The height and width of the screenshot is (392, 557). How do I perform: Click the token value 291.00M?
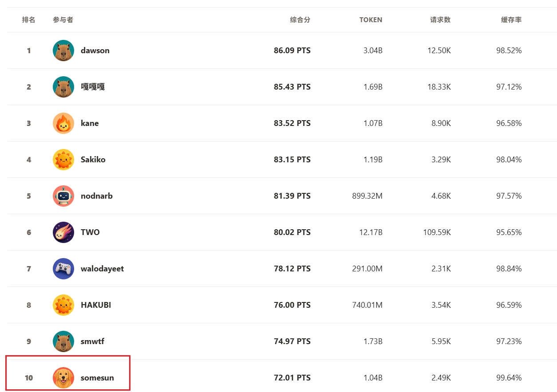pyautogui.click(x=367, y=269)
